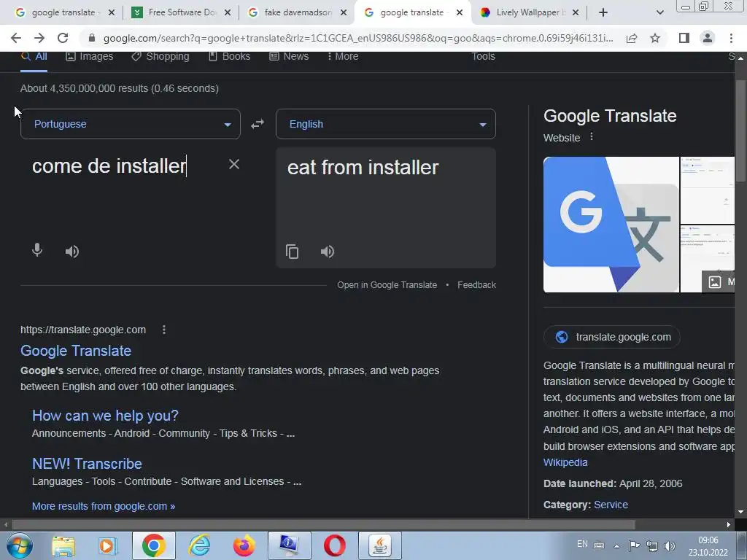
Task: Open the taskbar clock and date
Action: click(708, 546)
